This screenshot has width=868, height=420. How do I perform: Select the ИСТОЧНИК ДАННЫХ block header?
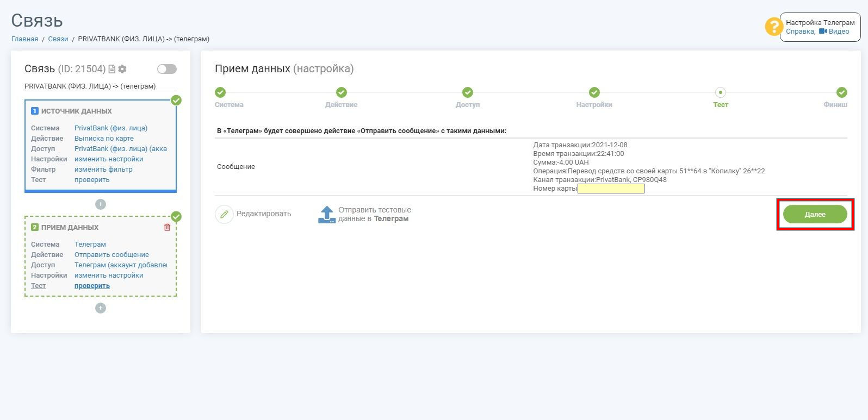tap(77, 111)
